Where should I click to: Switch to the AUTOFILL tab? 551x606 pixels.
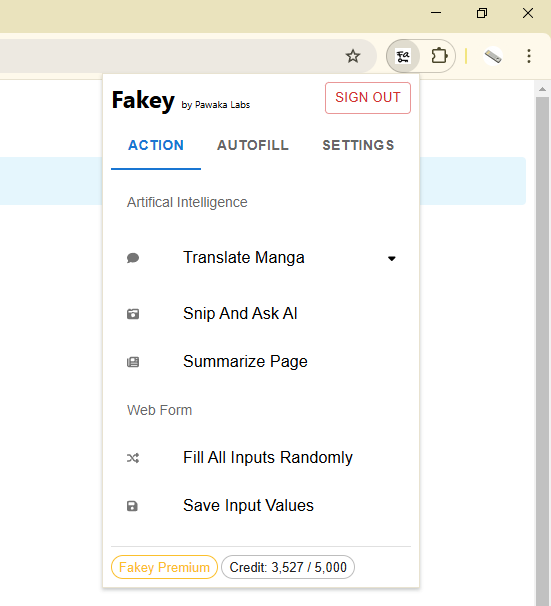(x=253, y=146)
